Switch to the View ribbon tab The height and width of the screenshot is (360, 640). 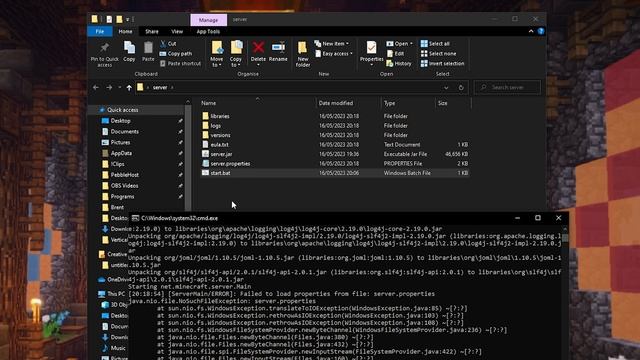[x=177, y=31]
